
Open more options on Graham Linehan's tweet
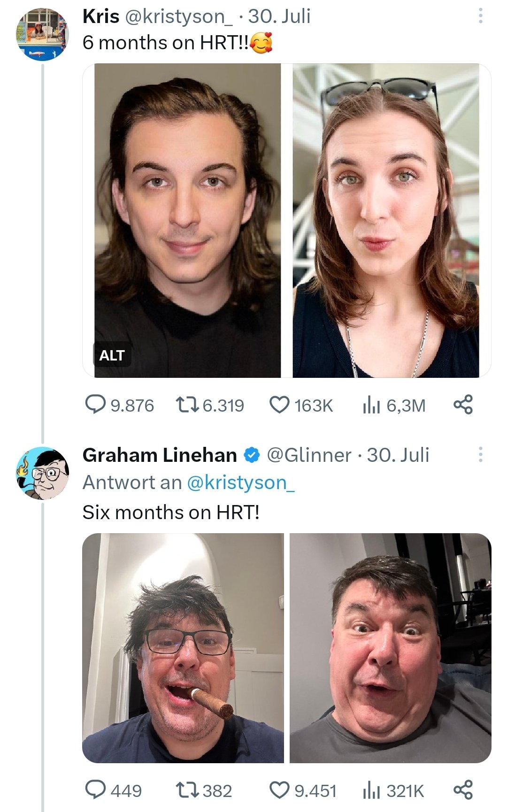point(480,454)
